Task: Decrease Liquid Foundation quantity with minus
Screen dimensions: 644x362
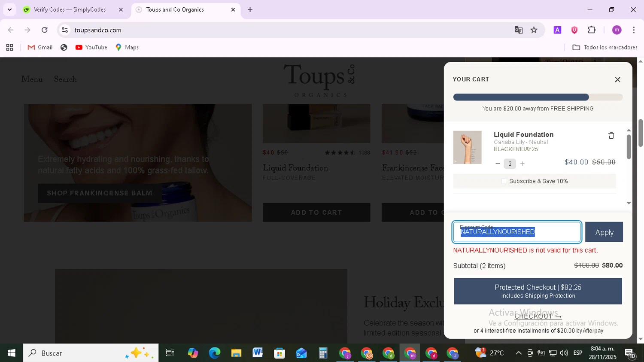Action: click(498, 164)
